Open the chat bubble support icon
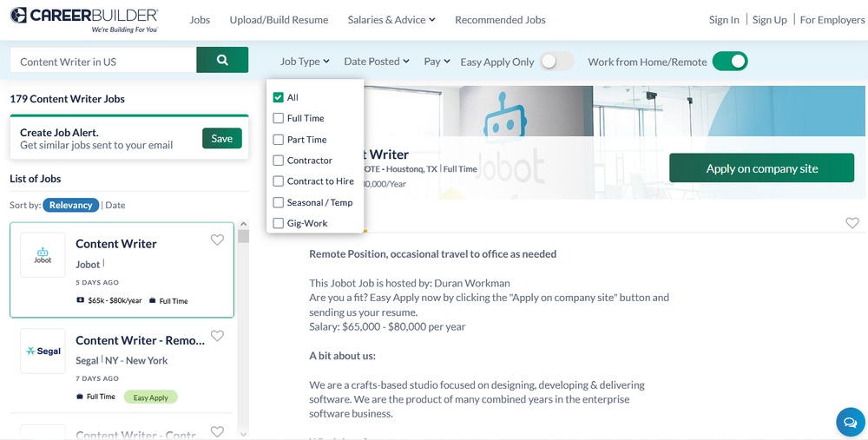This screenshot has width=868, height=440. click(851, 423)
